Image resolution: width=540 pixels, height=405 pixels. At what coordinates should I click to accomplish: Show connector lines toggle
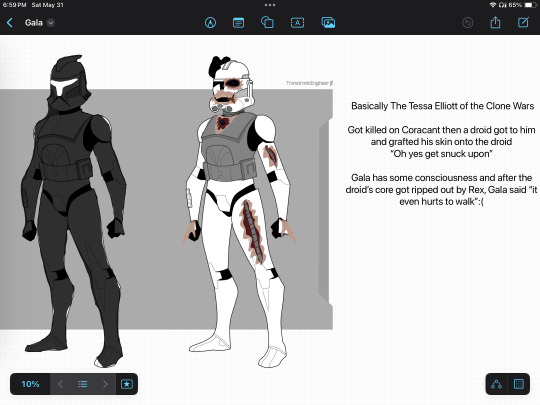coord(496,384)
